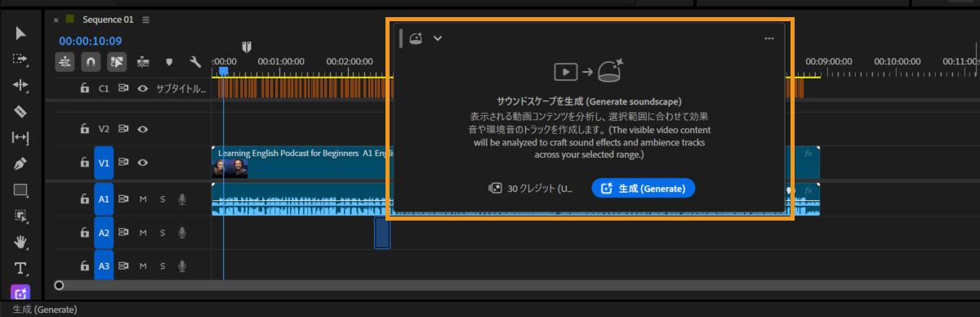This screenshot has width=980, height=317.
Task: Toggle lock on caption track C1
Action: point(84,88)
